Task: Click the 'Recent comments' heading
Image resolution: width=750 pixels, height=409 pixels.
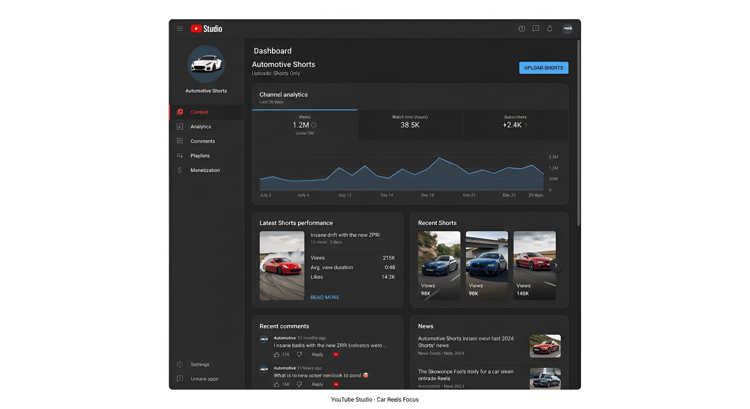Action: pos(284,326)
